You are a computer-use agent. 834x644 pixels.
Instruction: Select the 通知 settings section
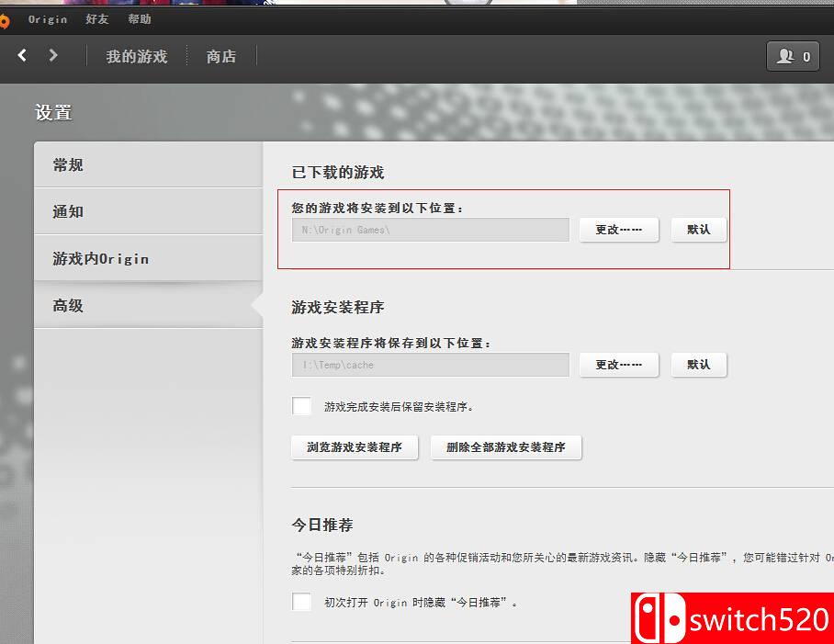pyautogui.click(x=66, y=211)
